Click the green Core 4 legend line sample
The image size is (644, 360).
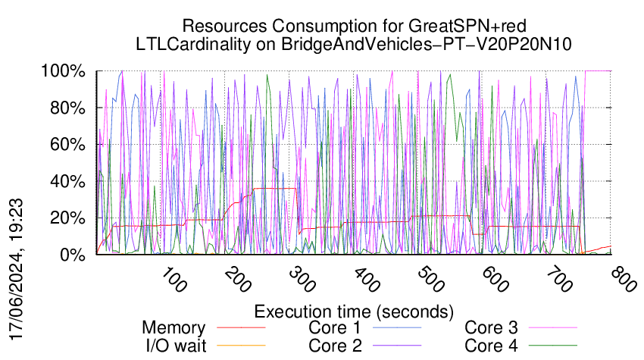pyautogui.click(x=553, y=346)
